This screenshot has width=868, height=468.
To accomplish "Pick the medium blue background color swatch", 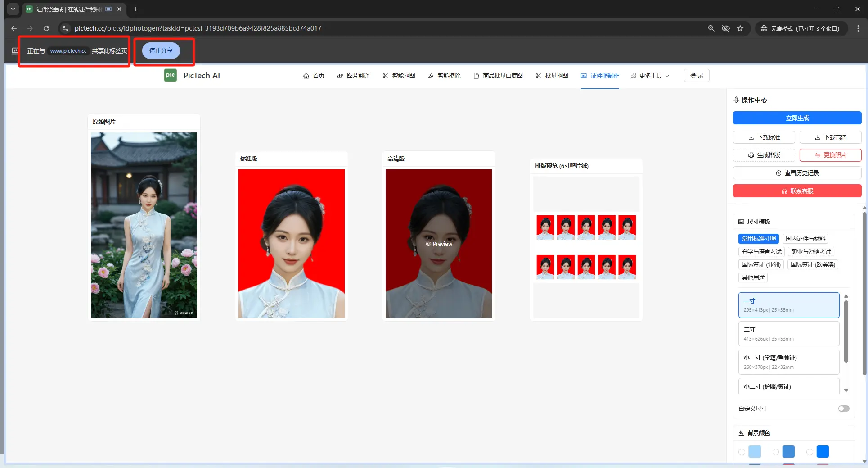I will [788, 451].
